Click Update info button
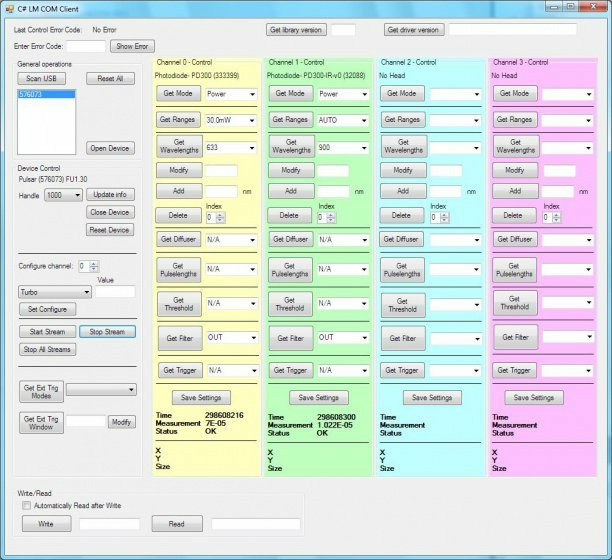 click(110, 194)
